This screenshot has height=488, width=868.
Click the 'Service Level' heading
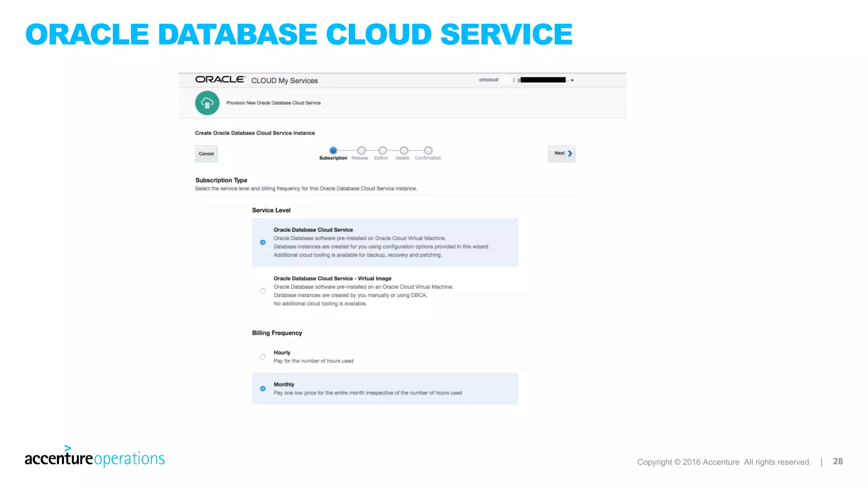[271, 210]
